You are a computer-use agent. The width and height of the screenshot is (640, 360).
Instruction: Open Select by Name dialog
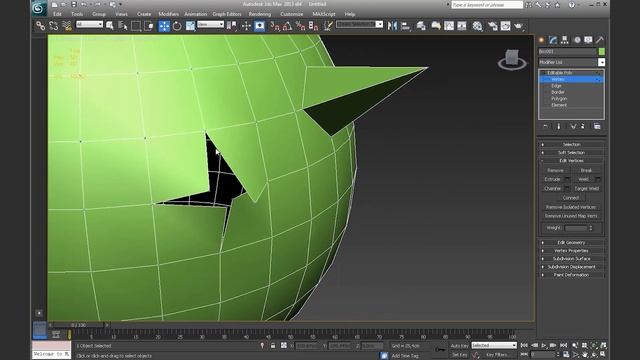(x=122, y=26)
